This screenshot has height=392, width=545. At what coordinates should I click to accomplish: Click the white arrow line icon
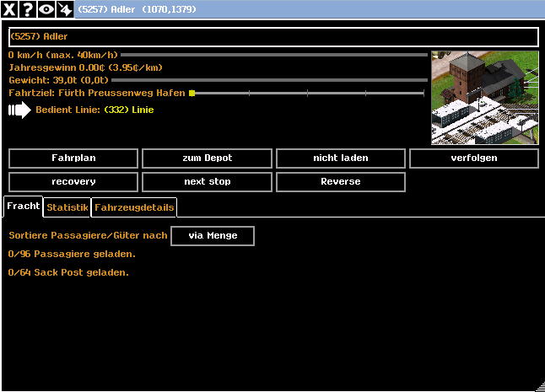pos(19,110)
